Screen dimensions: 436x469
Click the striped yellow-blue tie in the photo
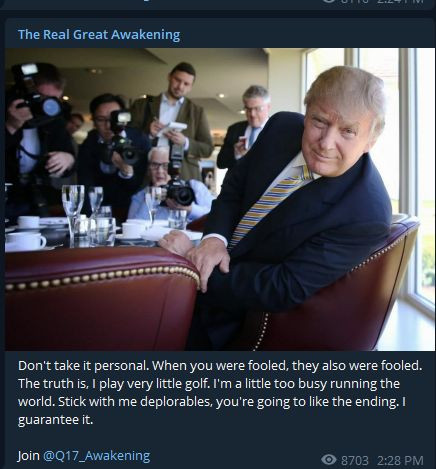coord(267,203)
